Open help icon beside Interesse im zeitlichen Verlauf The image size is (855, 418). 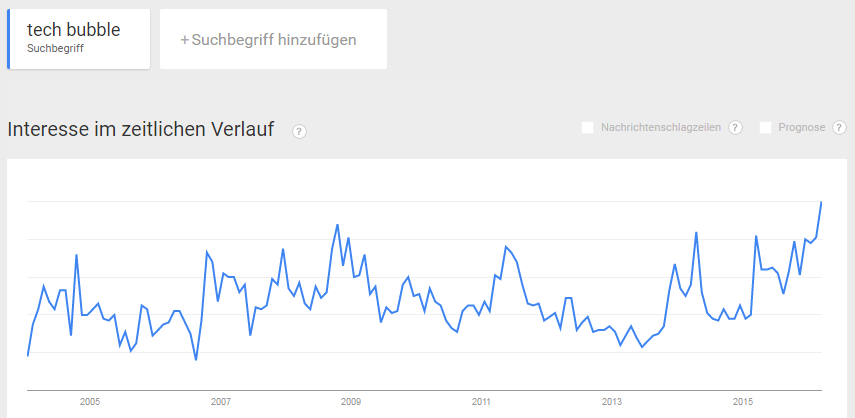pos(299,131)
